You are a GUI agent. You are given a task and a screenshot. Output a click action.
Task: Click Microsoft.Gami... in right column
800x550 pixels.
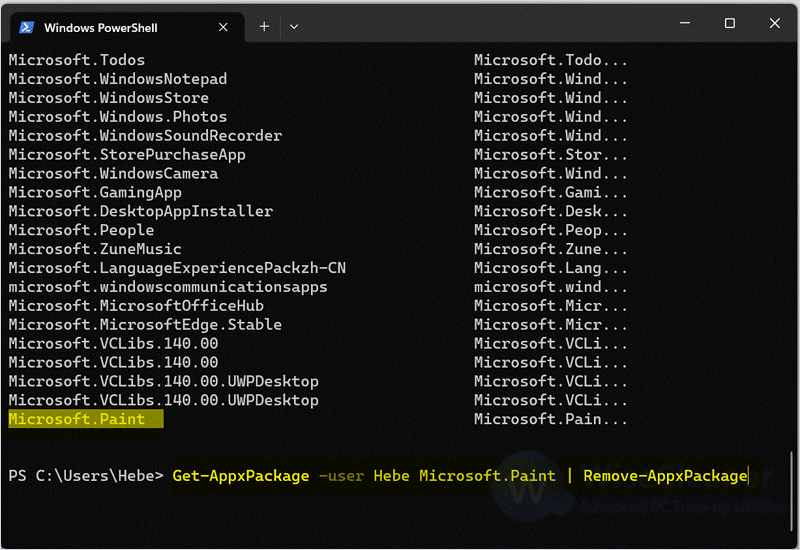(551, 192)
